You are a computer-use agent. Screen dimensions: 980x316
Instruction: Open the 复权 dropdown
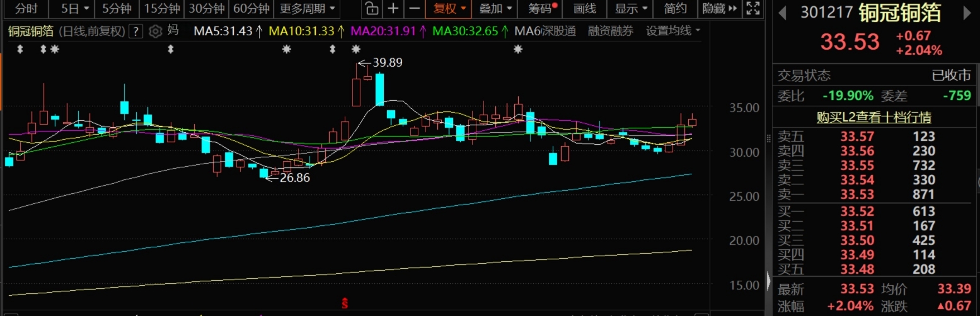click(x=449, y=9)
